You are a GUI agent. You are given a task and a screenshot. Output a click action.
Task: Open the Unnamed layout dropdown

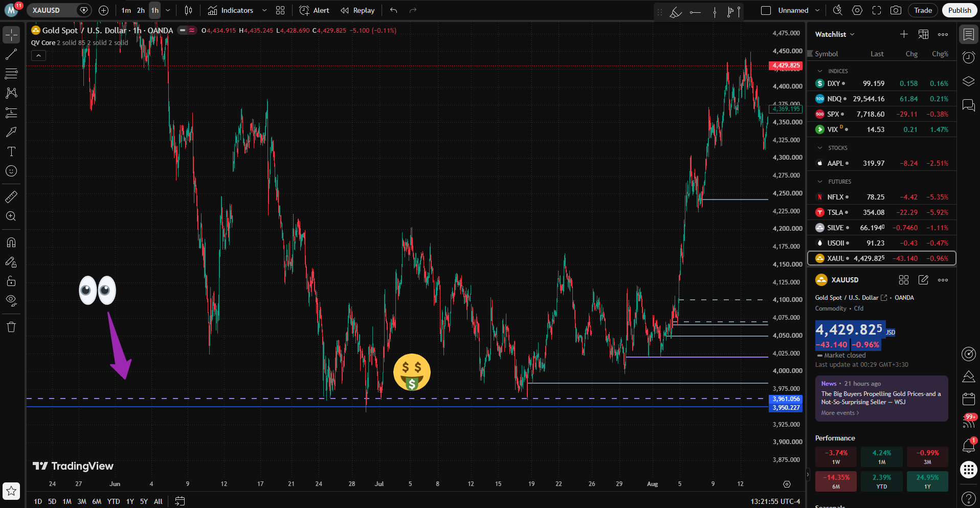[817, 10]
